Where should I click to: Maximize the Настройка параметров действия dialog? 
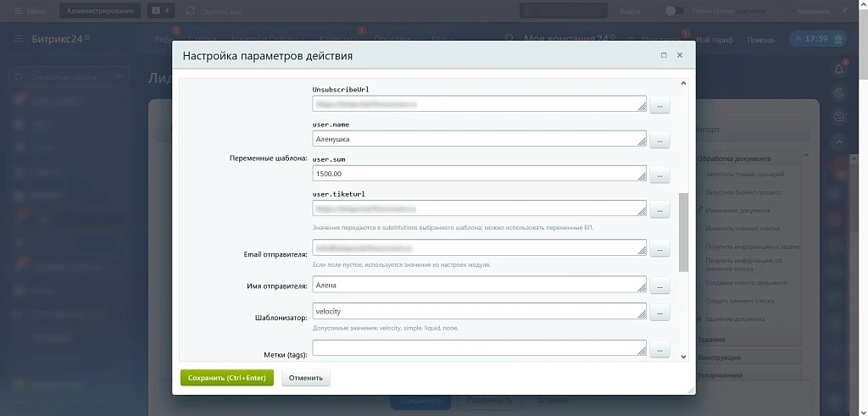tap(664, 55)
